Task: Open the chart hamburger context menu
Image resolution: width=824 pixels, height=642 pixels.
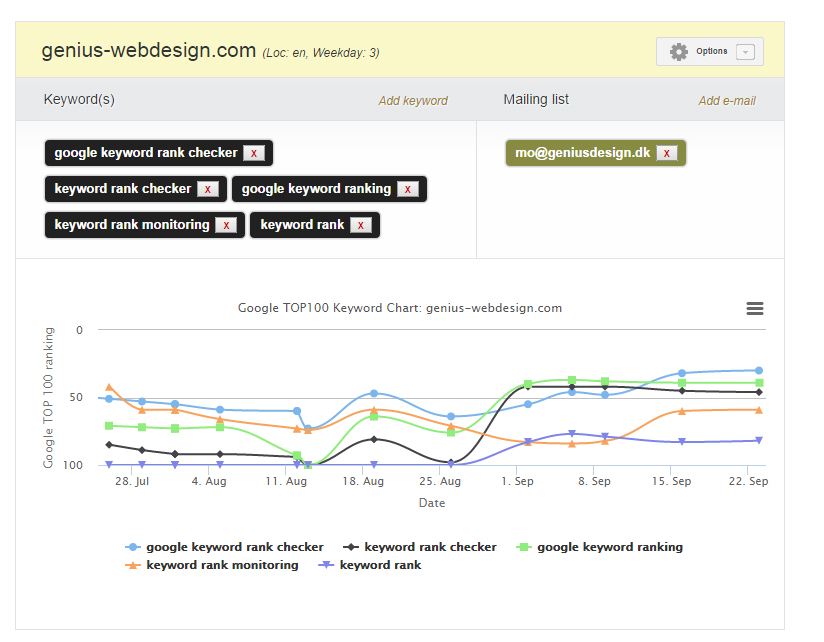Action: tap(755, 308)
